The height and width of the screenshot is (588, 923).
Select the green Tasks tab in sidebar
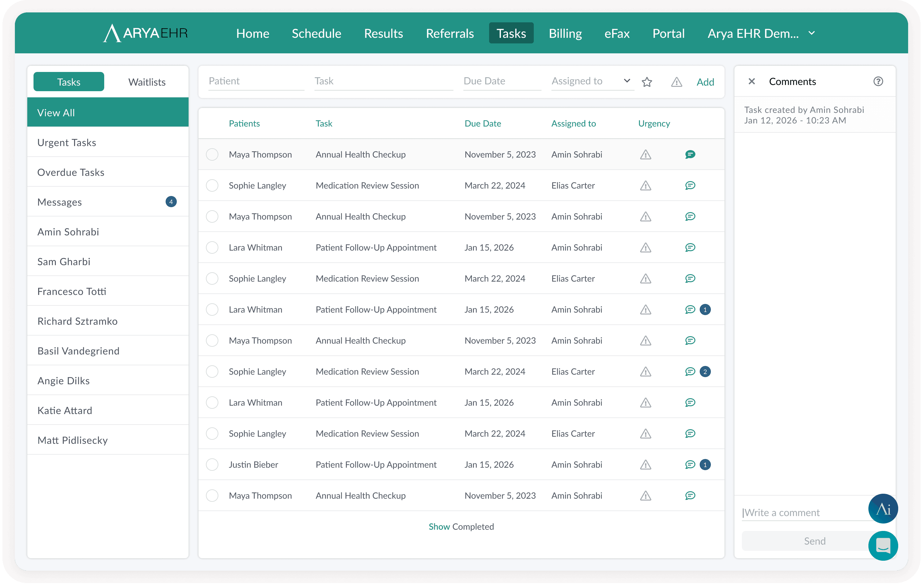tap(69, 82)
